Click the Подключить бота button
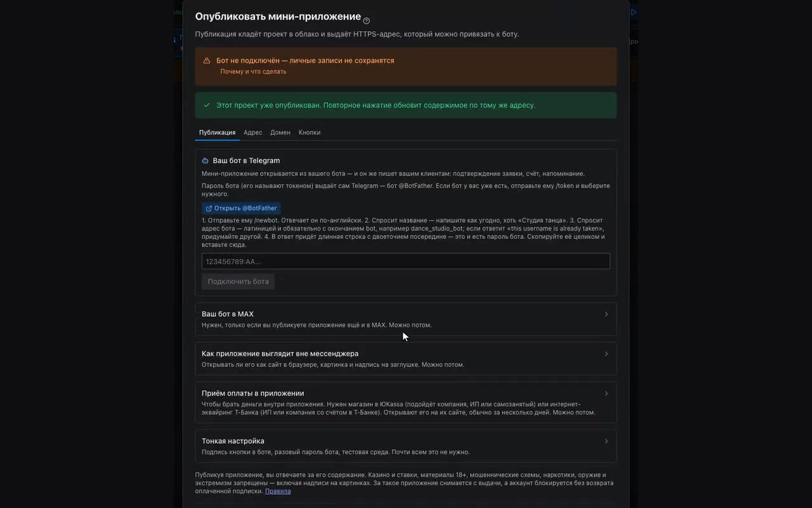Image resolution: width=812 pixels, height=508 pixels. click(x=238, y=281)
